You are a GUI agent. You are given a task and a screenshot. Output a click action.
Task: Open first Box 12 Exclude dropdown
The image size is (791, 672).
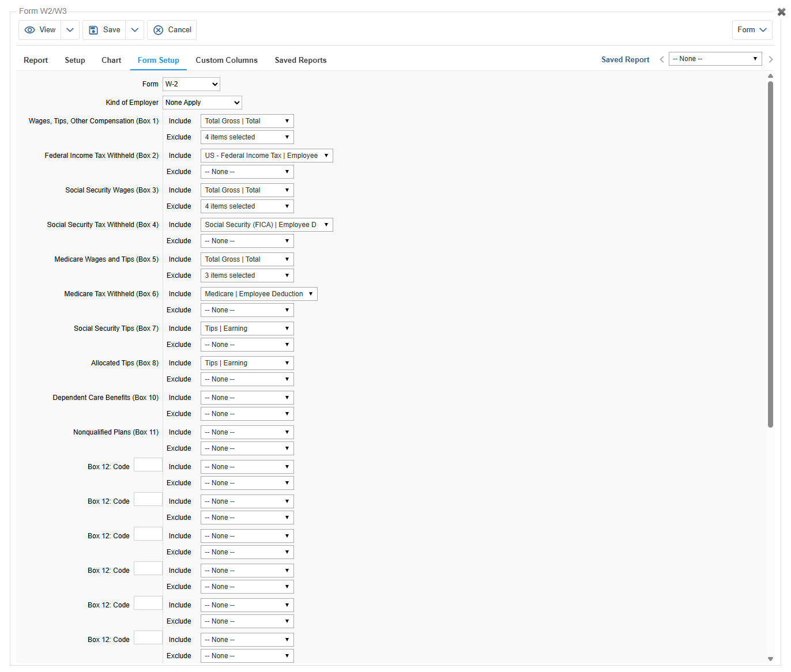coord(247,483)
